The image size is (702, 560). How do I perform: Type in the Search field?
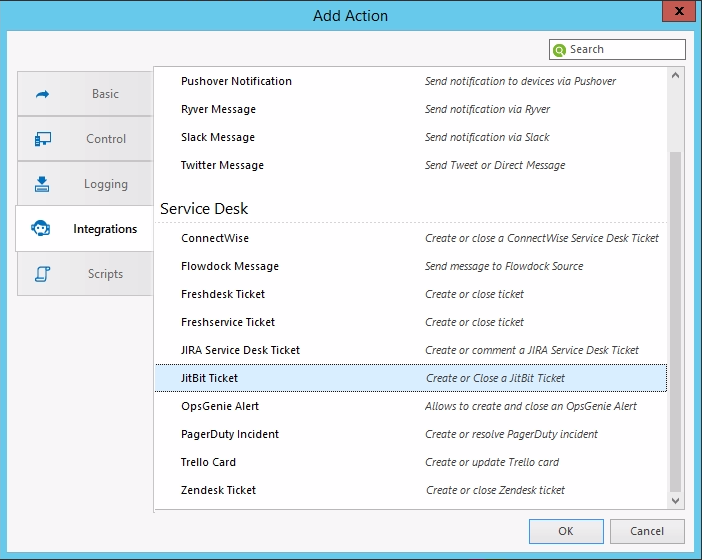coord(625,50)
